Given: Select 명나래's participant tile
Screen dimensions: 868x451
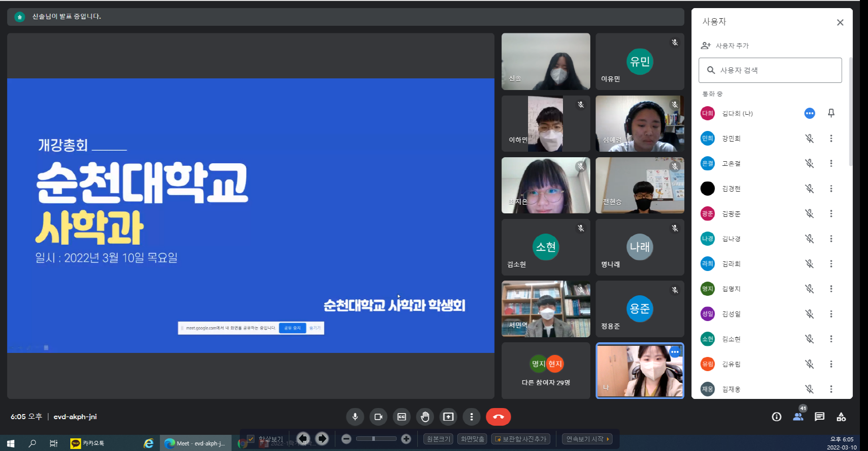Looking at the screenshot, I should click(640, 247).
